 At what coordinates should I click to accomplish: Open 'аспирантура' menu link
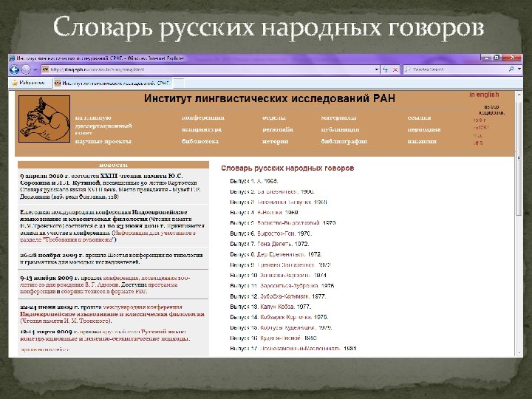pyautogui.click(x=202, y=129)
